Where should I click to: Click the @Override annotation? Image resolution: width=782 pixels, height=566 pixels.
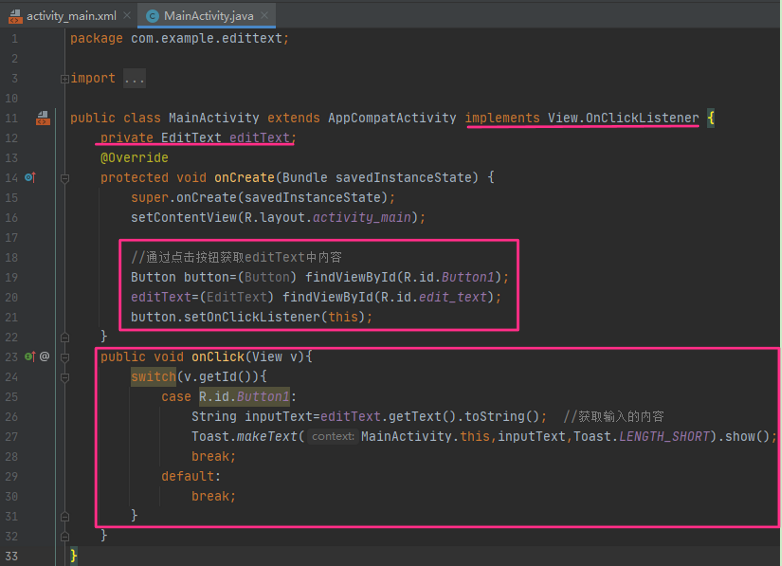[134, 158]
